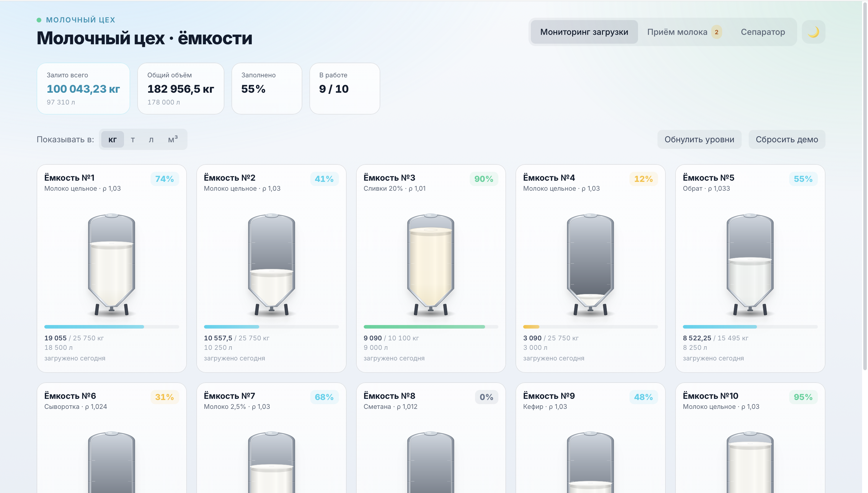Image resolution: width=868 pixels, height=493 pixels.
Task: Click the empty tank graphic of Ёмкость №8
Action: [431, 462]
